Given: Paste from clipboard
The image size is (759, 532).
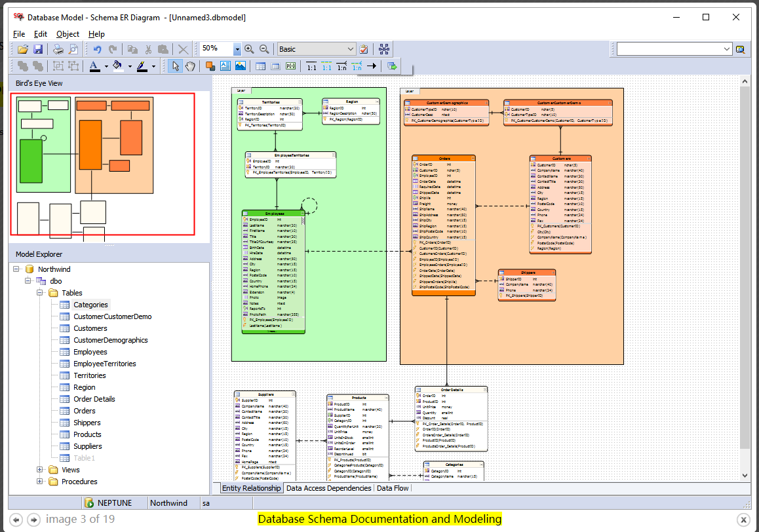Looking at the screenshot, I should (x=163, y=49).
